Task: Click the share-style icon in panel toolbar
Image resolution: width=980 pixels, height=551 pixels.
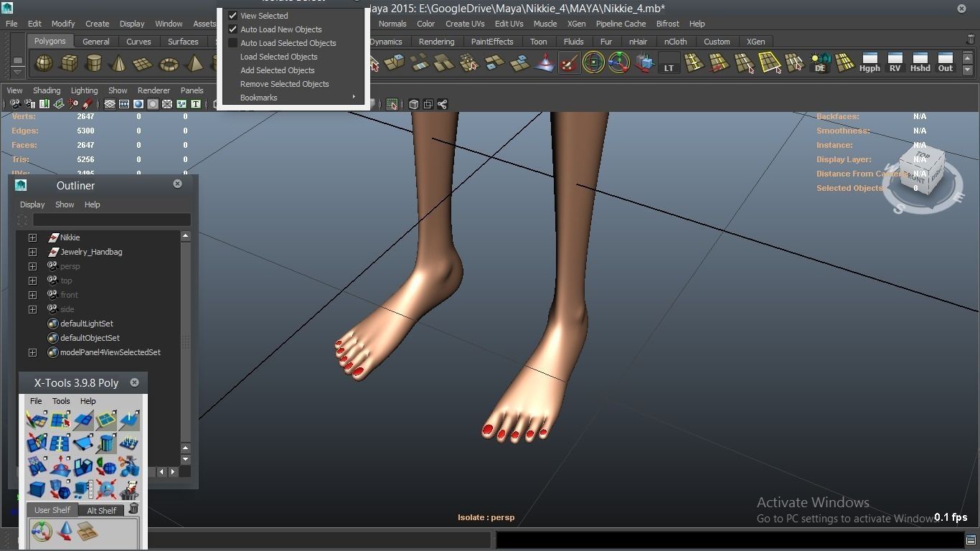Action: (x=442, y=104)
